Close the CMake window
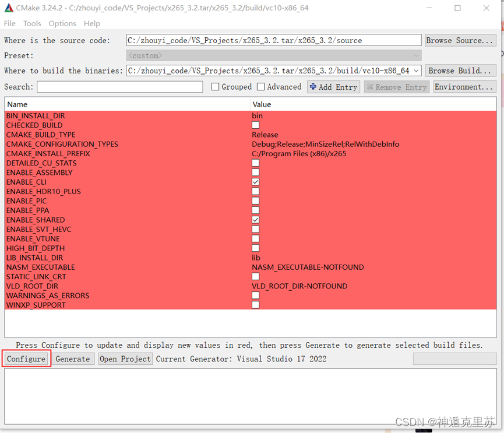Image resolution: width=504 pixels, height=433 pixels. [487, 8]
